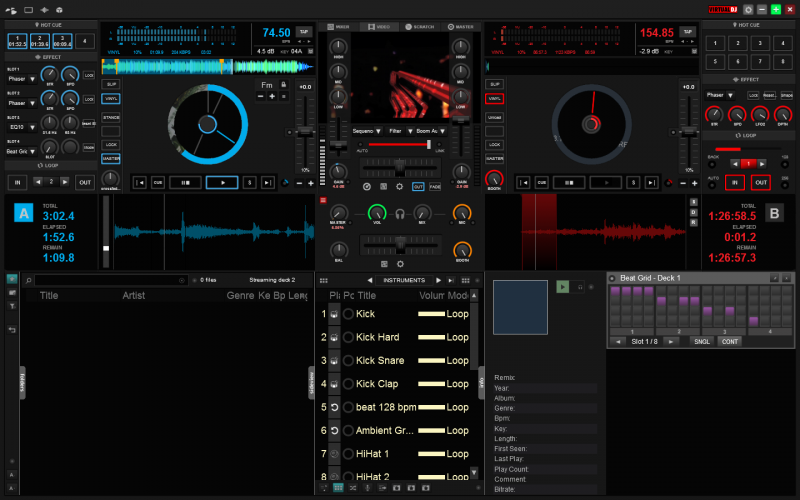Click the CUE button on right deck

541,182
